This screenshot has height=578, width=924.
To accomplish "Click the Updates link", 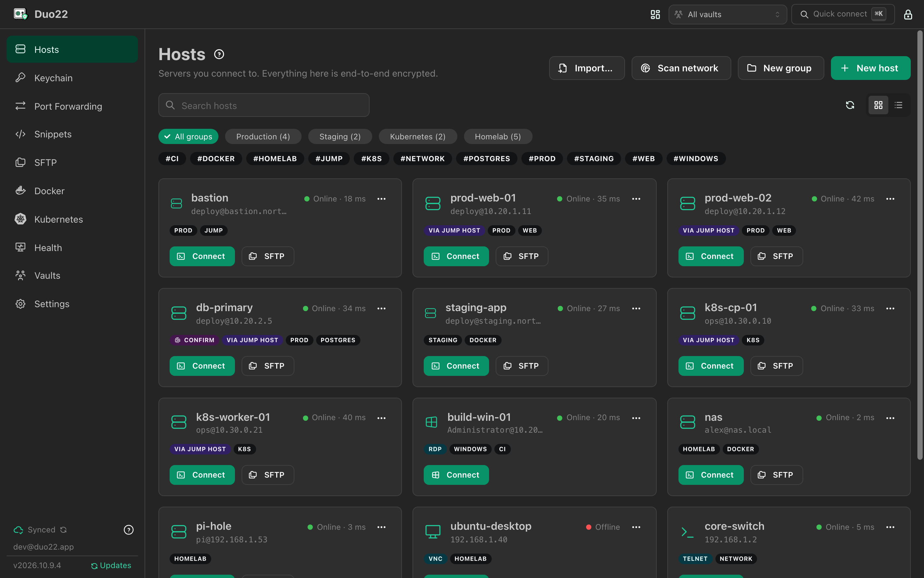I will (111, 565).
